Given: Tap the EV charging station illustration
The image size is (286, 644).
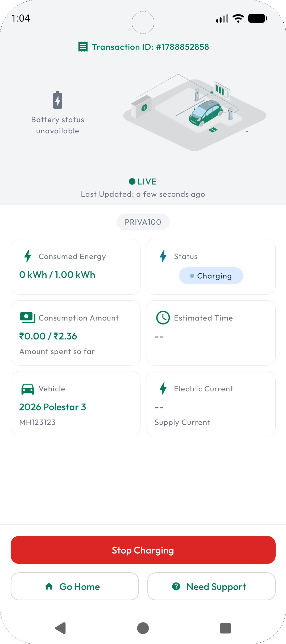Looking at the screenshot, I should pos(195,113).
